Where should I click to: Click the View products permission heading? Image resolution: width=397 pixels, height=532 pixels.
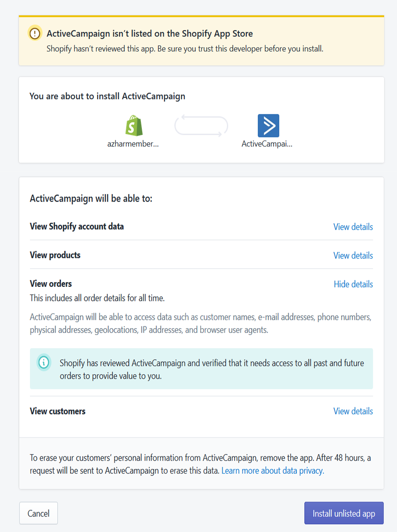(x=55, y=255)
